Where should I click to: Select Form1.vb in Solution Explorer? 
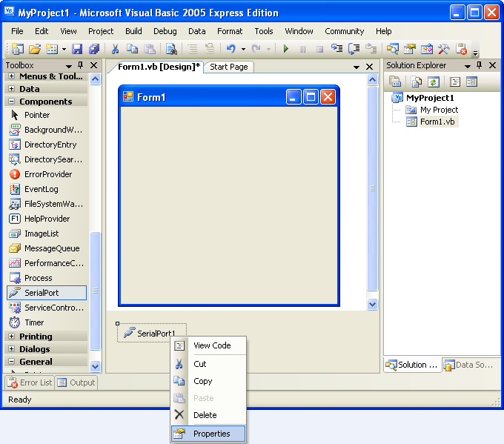click(x=437, y=122)
